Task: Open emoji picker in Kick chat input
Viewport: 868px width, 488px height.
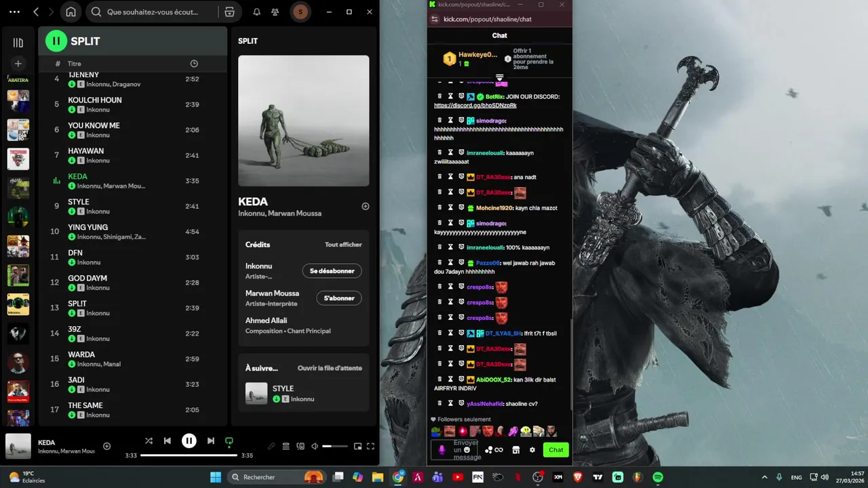Action: point(467,450)
